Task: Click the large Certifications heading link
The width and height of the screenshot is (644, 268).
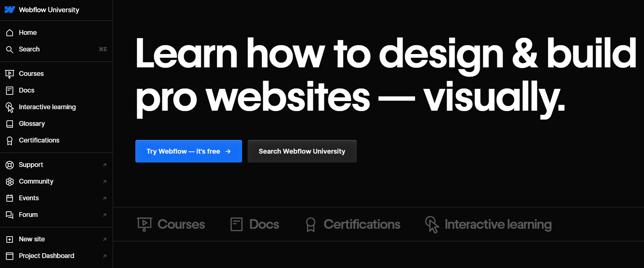Action: (x=362, y=224)
